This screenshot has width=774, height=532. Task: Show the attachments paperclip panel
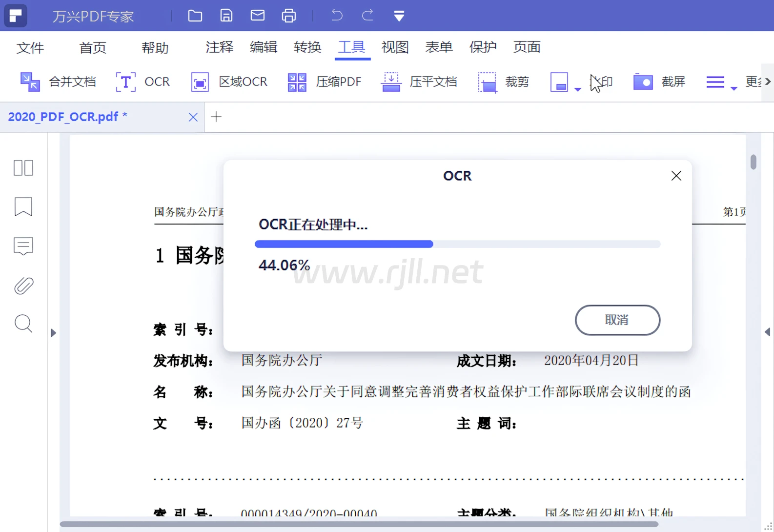23,286
